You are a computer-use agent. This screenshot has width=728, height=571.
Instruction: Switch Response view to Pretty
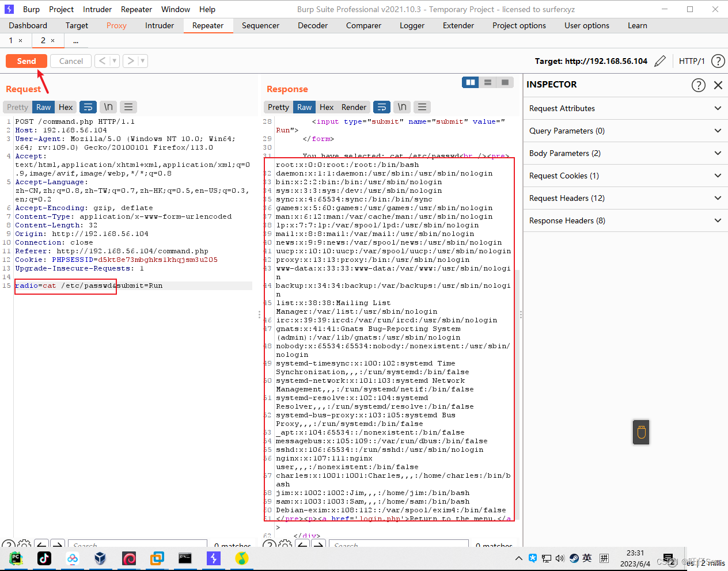pos(278,107)
